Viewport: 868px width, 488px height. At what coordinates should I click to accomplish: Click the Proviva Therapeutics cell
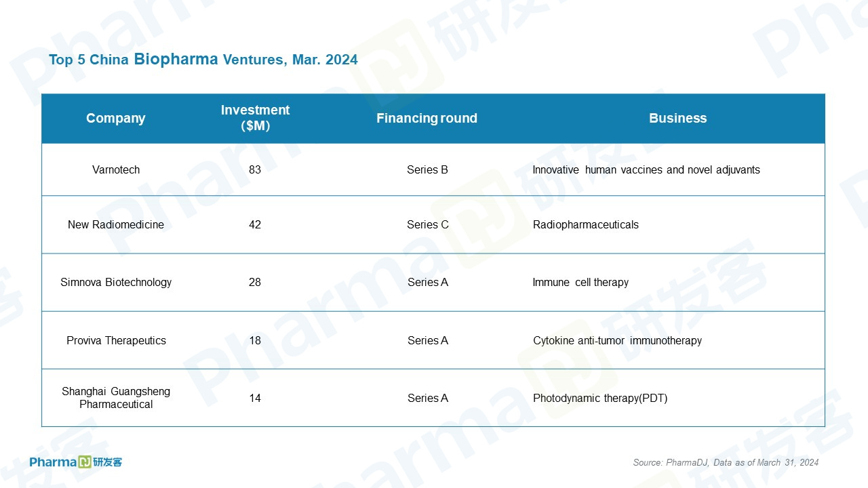tap(116, 340)
